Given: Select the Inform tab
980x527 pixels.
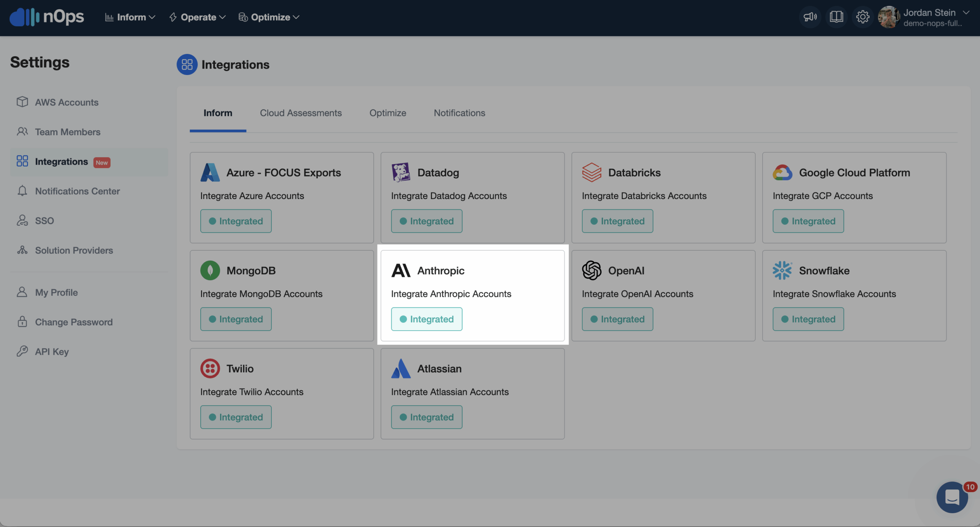Looking at the screenshot, I should tap(218, 113).
